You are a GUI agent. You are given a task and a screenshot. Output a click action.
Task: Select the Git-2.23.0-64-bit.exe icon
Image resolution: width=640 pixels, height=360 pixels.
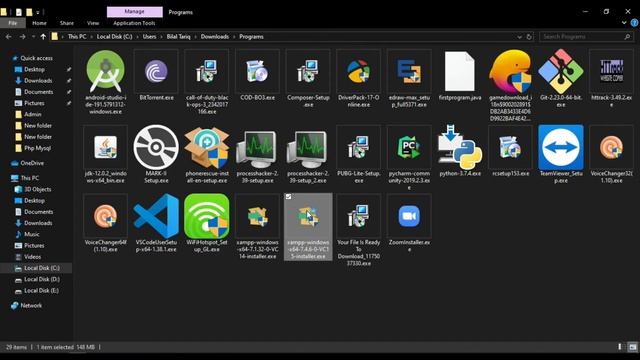click(x=561, y=71)
